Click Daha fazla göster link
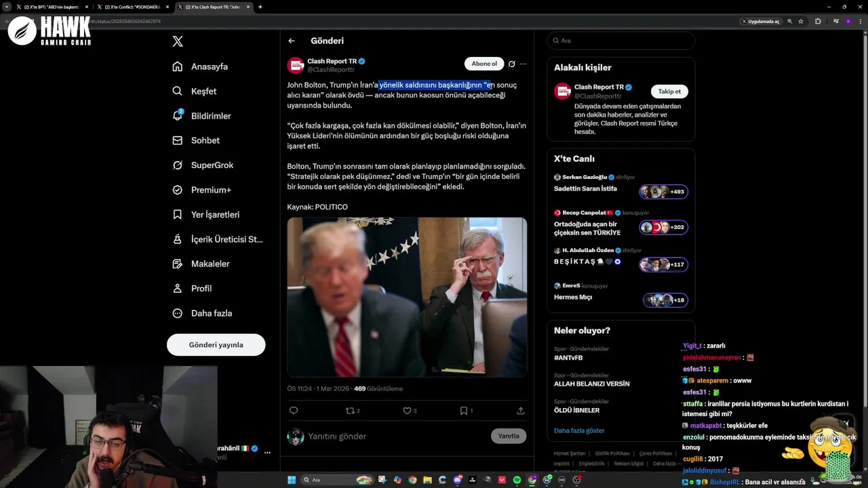Viewport: 868px width, 488px height. (579, 430)
